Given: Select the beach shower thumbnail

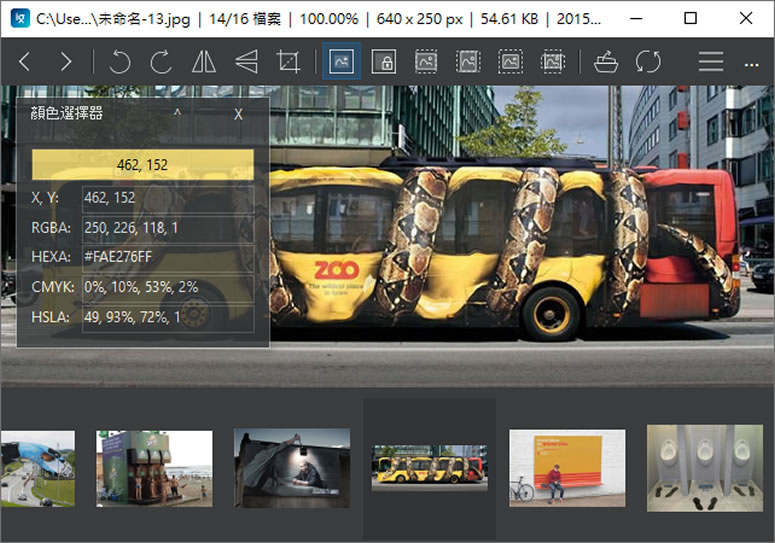Looking at the screenshot, I should pos(154,468).
